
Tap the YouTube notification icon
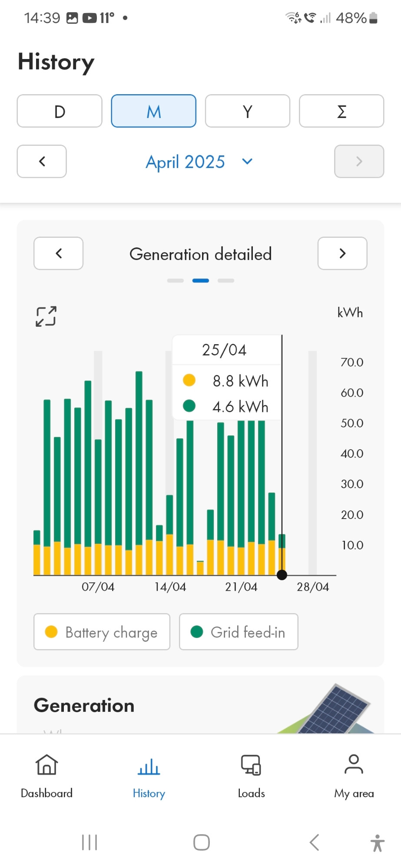click(x=89, y=18)
